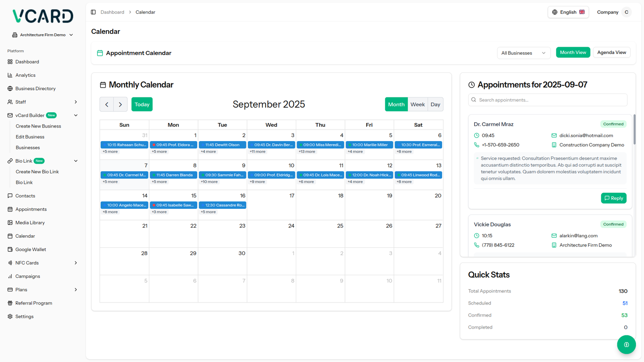Switch calendar to Week view
644x362 pixels.
417,105
